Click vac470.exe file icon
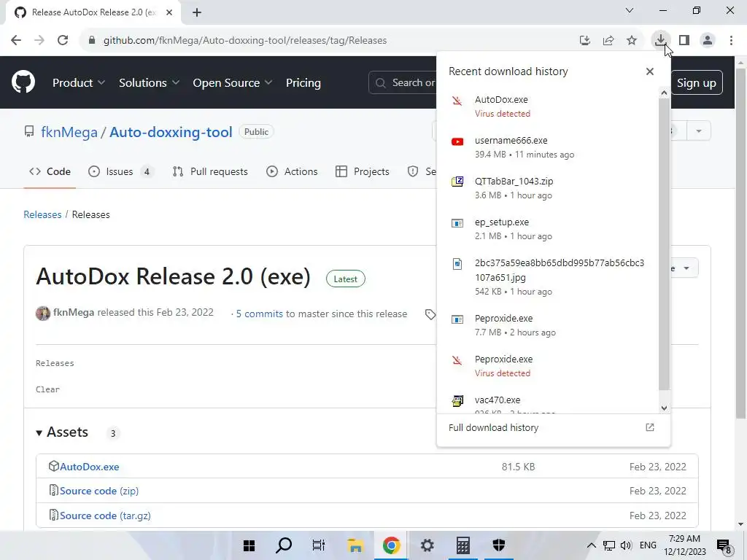Image resolution: width=747 pixels, height=560 pixels. (x=457, y=400)
